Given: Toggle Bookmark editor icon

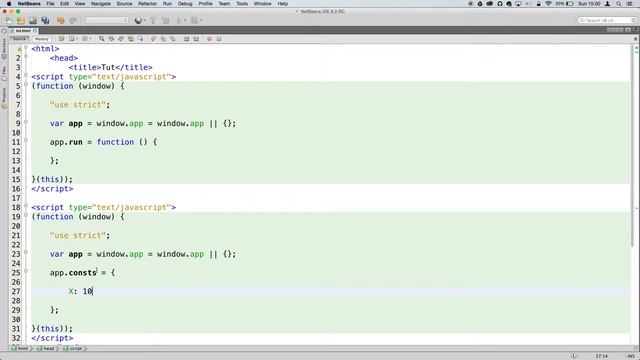Looking at the screenshot, I should click(x=173, y=39).
